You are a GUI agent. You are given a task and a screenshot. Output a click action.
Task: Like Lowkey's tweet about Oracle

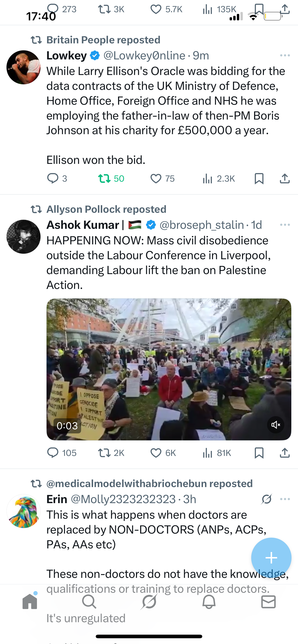coord(156,178)
